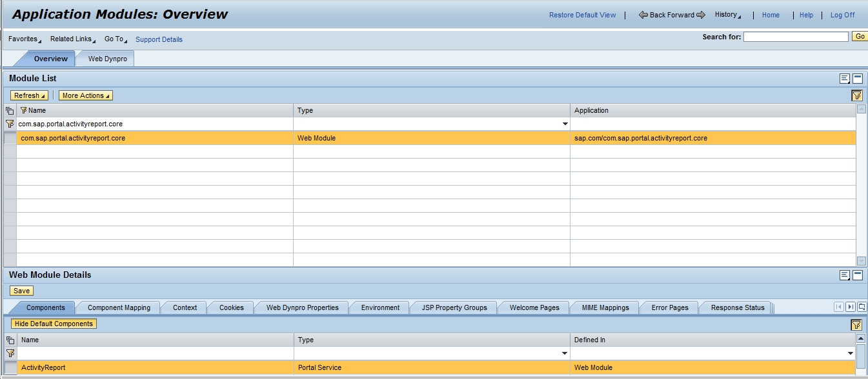The height and width of the screenshot is (379, 868).
Task: Click Components table scrollbar up arrow
Action: click(x=861, y=338)
